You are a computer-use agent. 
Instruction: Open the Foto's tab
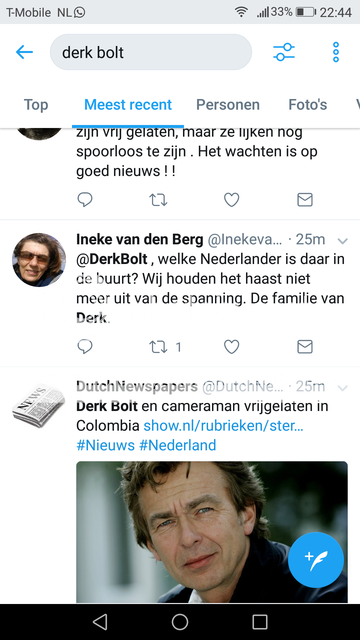[308, 105]
